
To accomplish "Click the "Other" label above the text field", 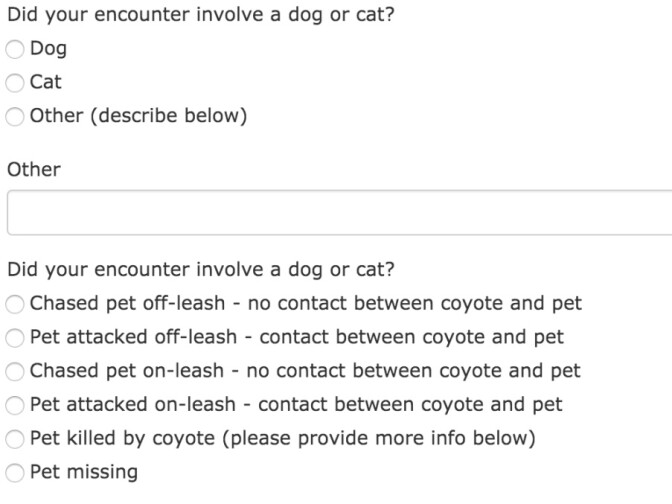I will 34,169.
